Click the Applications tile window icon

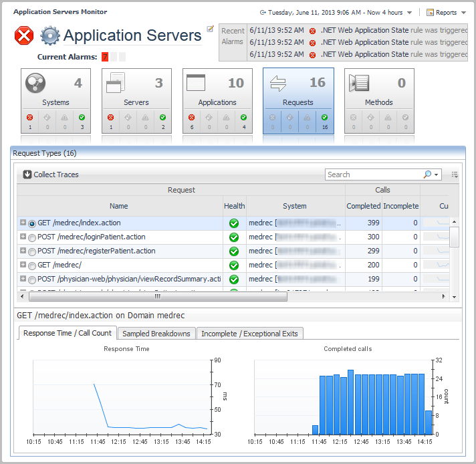196,83
